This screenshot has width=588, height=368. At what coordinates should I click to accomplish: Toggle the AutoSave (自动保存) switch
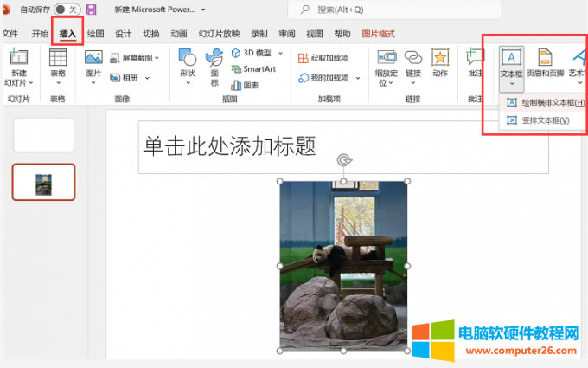66,10
